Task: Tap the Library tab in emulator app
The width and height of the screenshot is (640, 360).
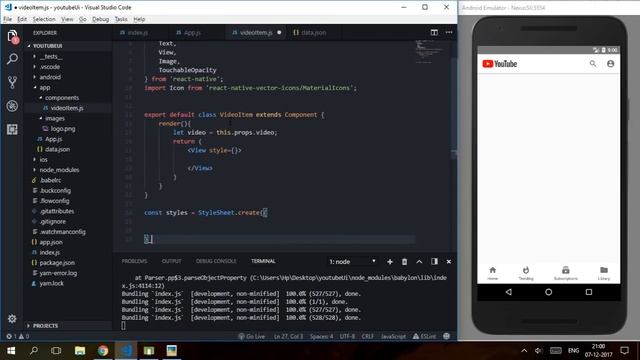Action: coord(604,273)
